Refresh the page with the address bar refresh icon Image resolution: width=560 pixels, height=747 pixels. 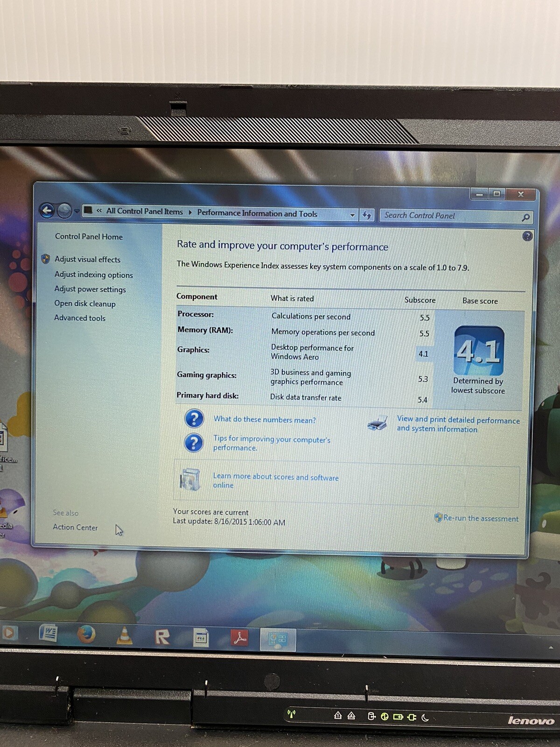point(367,215)
